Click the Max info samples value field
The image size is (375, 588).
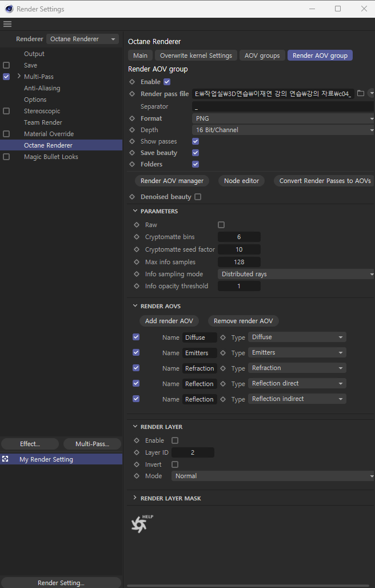point(239,262)
